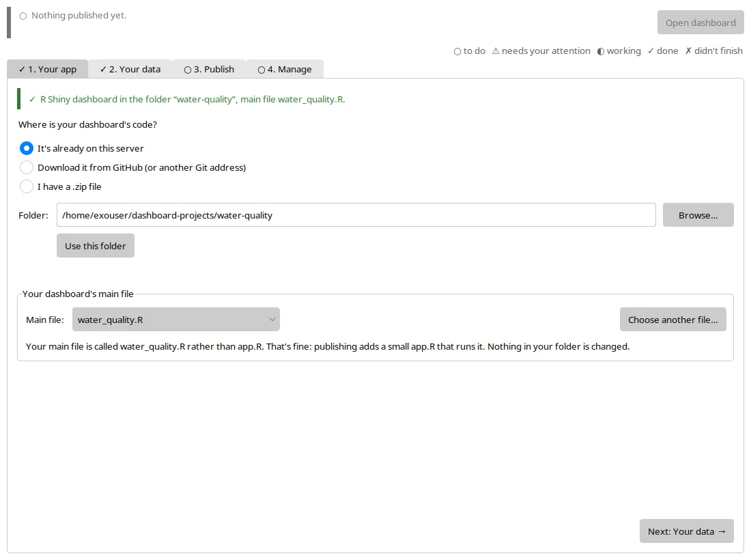Click the 'Main file:' label

click(x=45, y=320)
